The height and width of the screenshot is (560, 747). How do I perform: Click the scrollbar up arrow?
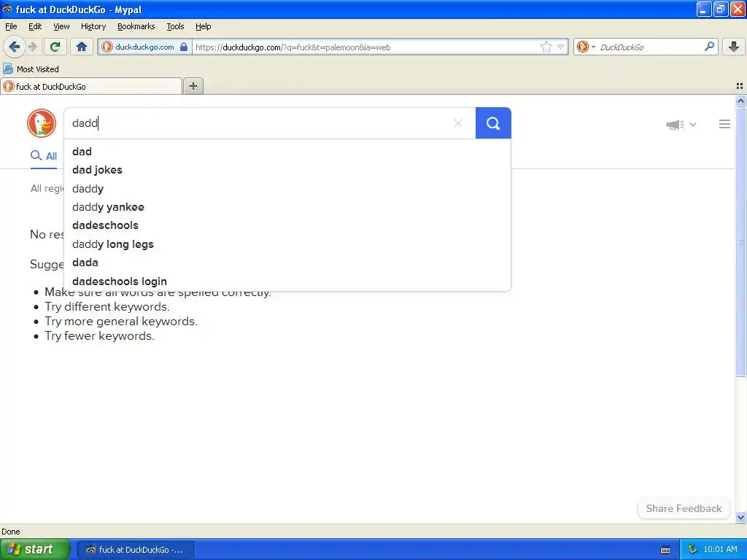point(740,101)
